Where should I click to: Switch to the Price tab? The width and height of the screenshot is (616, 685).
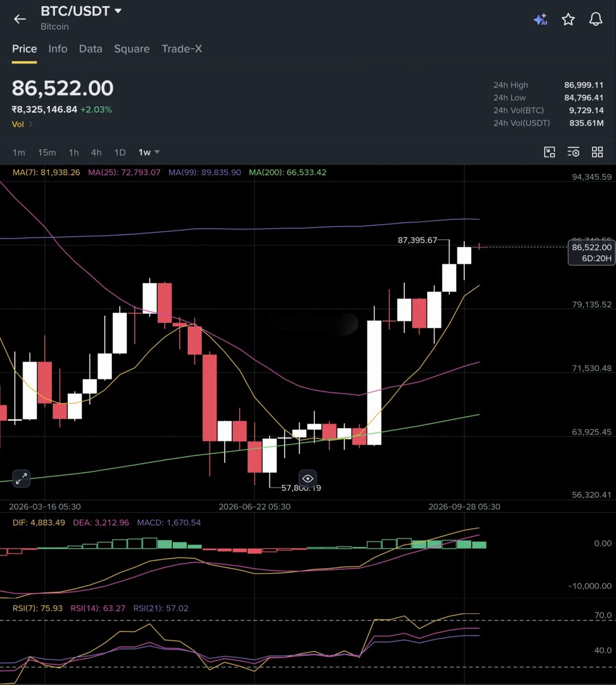click(25, 49)
